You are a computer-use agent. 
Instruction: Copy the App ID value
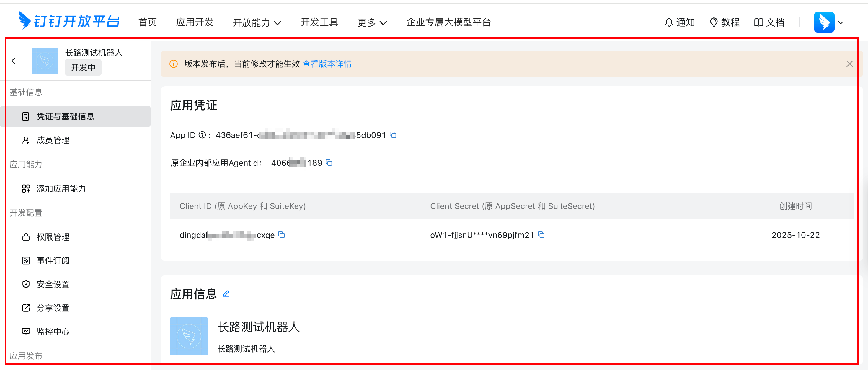point(393,135)
